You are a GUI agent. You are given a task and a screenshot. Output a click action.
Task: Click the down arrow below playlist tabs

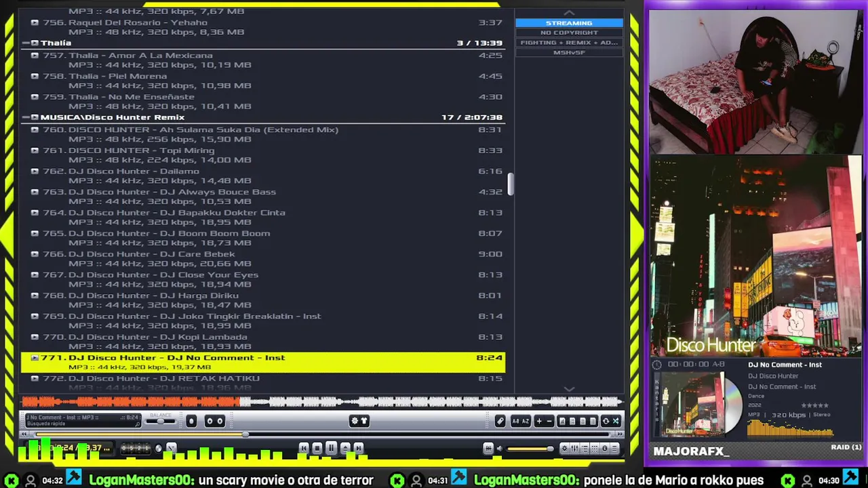coord(569,389)
